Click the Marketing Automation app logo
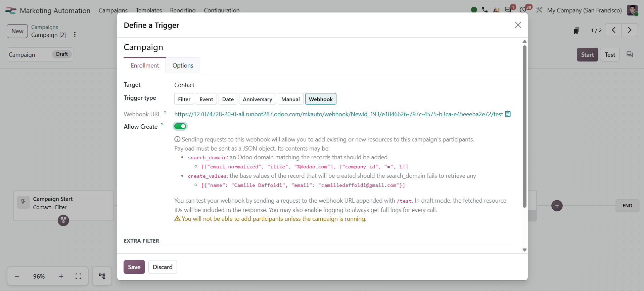Image resolution: width=644 pixels, height=291 pixels. coord(11,10)
